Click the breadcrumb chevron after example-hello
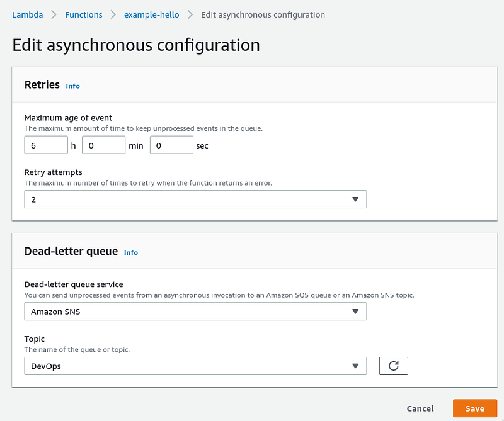504x421 pixels. click(x=190, y=14)
